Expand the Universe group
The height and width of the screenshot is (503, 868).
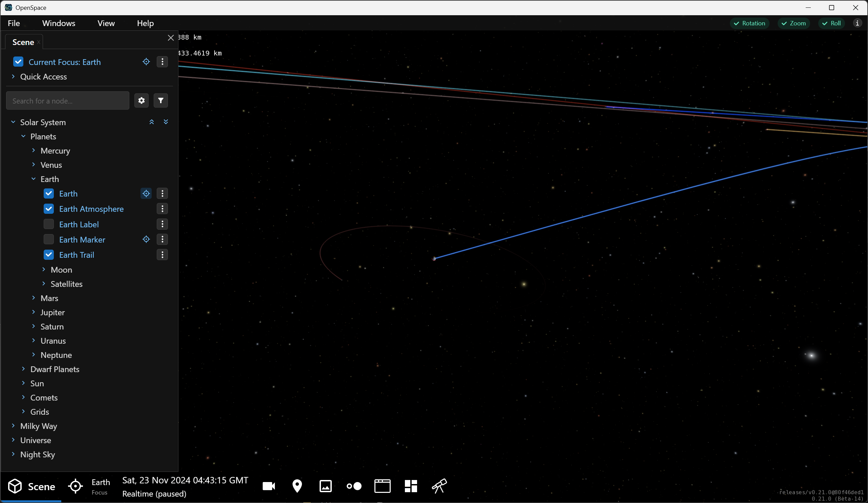pos(13,440)
